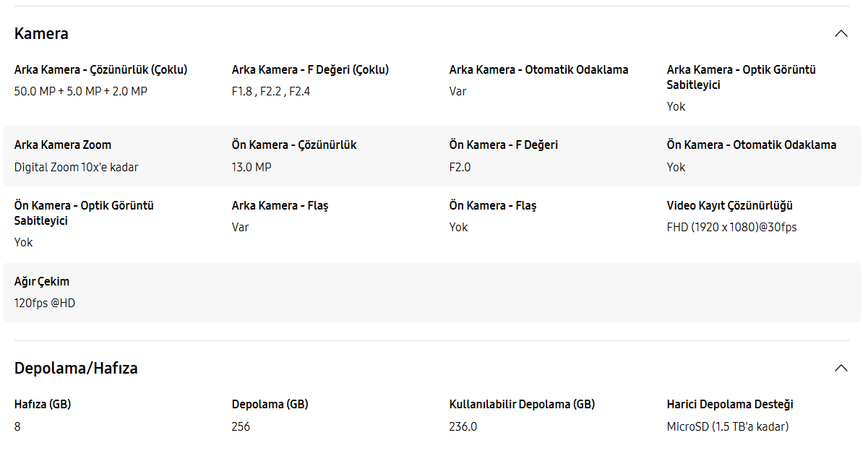Collapse the Depolama/Hafıza section chevron
The width and height of the screenshot is (868, 456).
(841, 368)
